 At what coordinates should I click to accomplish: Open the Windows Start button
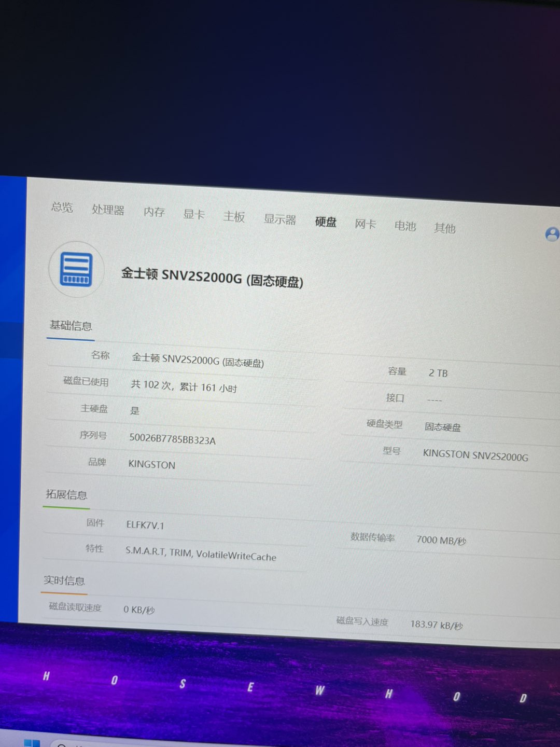tap(31, 742)
